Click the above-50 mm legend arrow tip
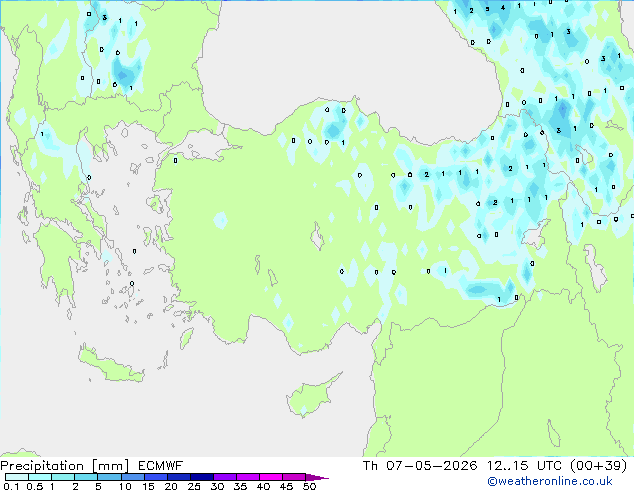 click(317, 477)
